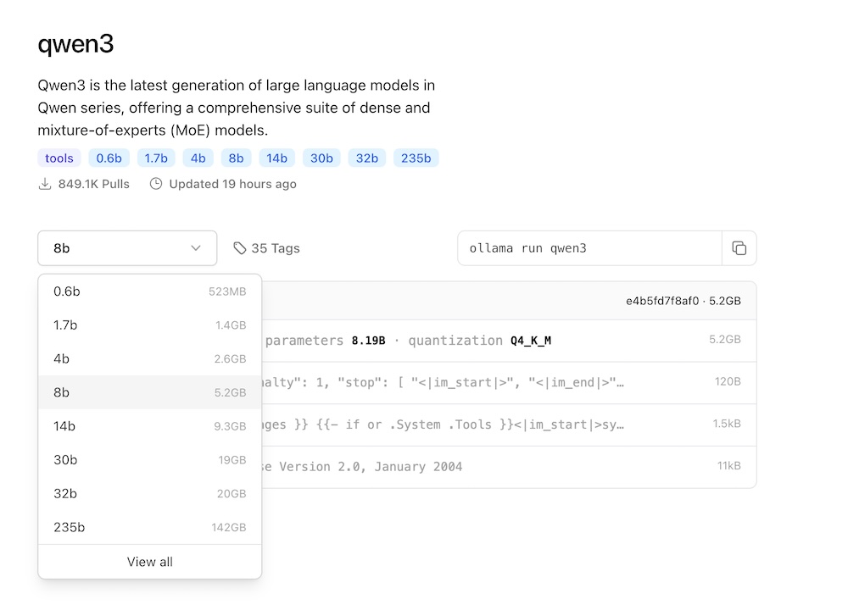Viewport: 848px width, 616px height.
Task: Open the 35 Tags link
Action: (x=266, y=248)
